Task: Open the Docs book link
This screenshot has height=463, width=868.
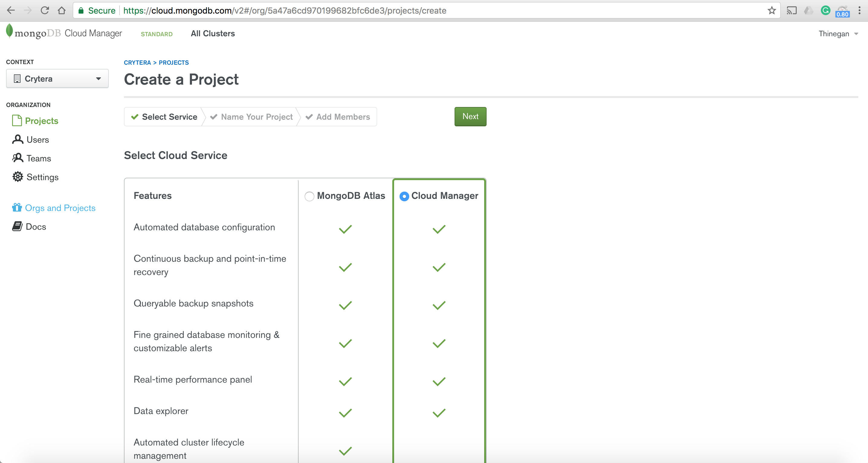Action: (x=35, y=226)
